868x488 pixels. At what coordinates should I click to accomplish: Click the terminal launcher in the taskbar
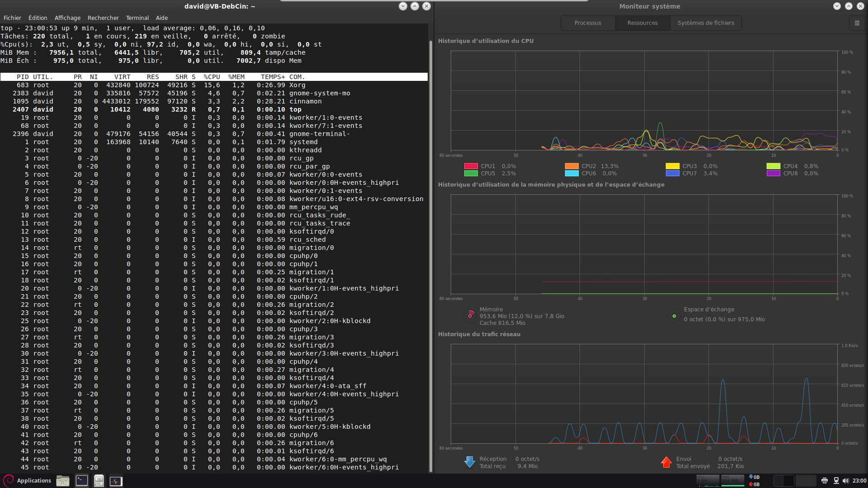[x=82, y=481]
